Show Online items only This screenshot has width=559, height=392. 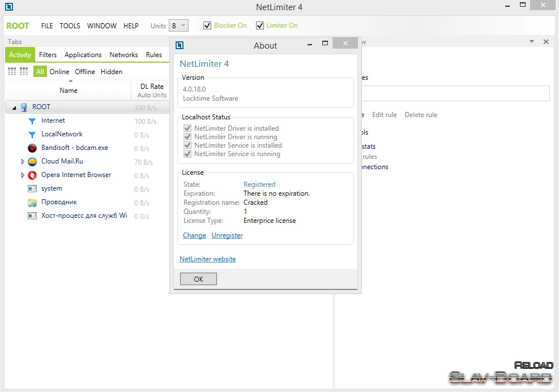59,72
